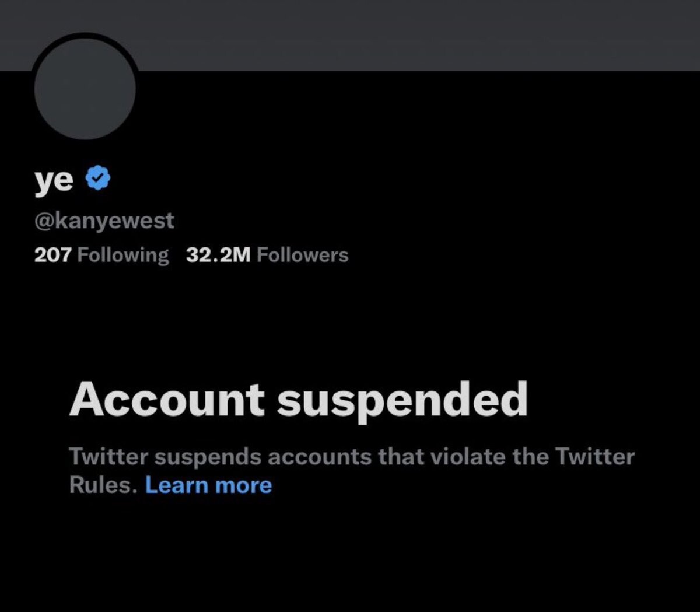Click the word 'Following'

[x=123, y=255]
